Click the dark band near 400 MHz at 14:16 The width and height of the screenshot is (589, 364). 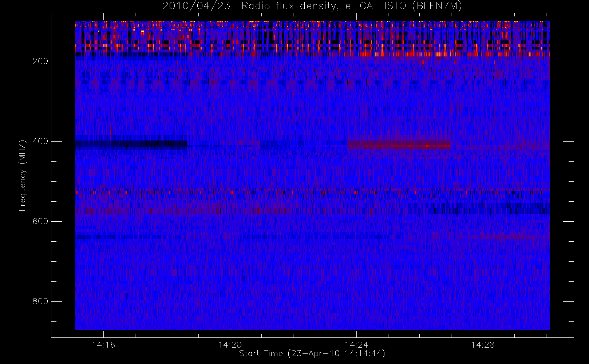click(131, 145)
